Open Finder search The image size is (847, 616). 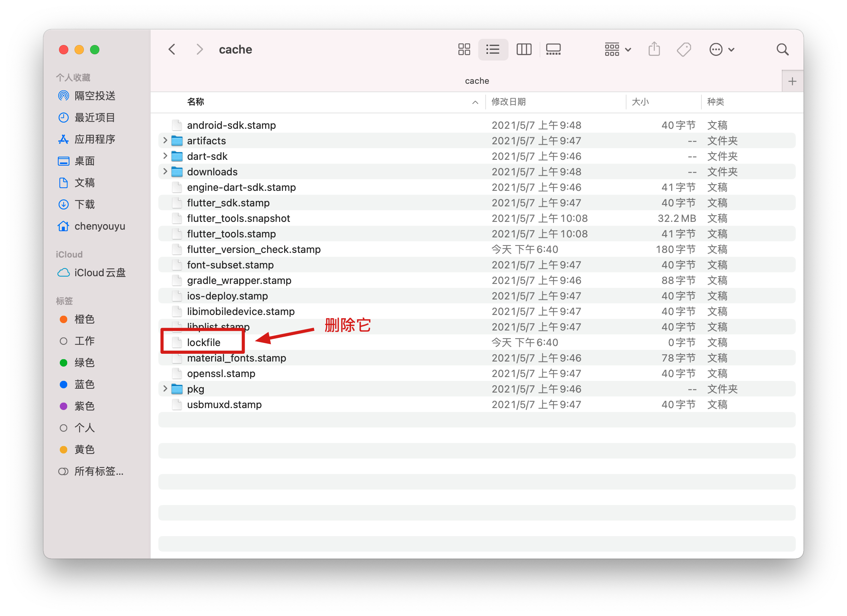coord(782,49)
